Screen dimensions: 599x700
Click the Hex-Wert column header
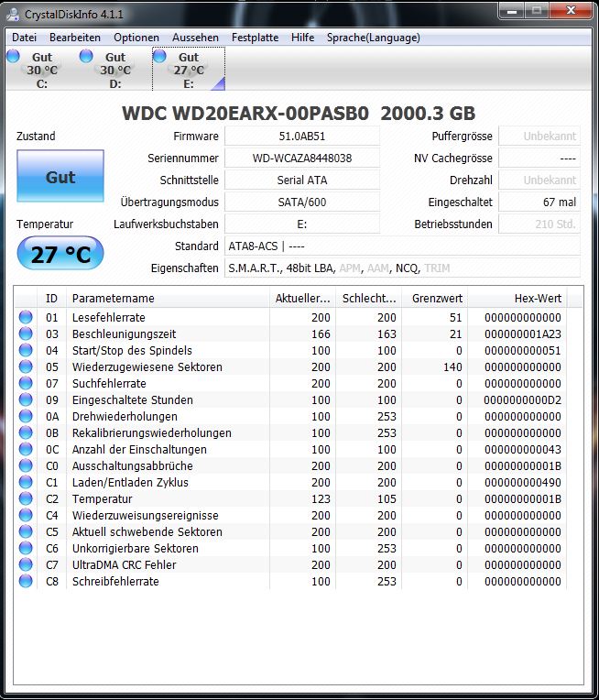(517, 298)
